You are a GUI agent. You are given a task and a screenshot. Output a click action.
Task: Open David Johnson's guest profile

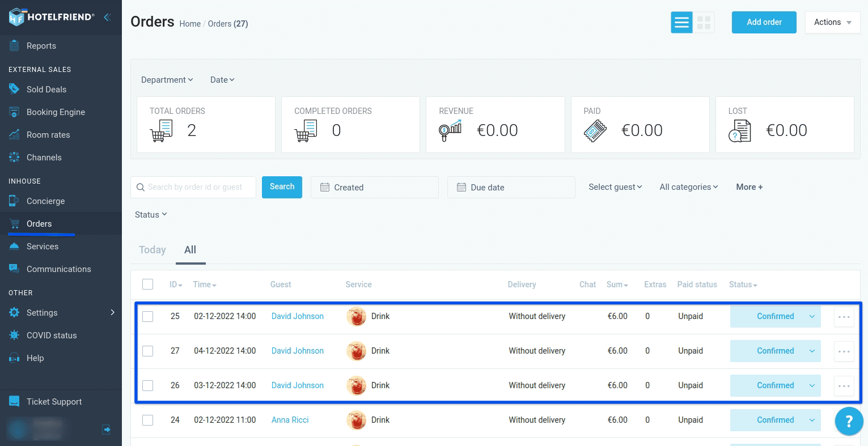297,316
